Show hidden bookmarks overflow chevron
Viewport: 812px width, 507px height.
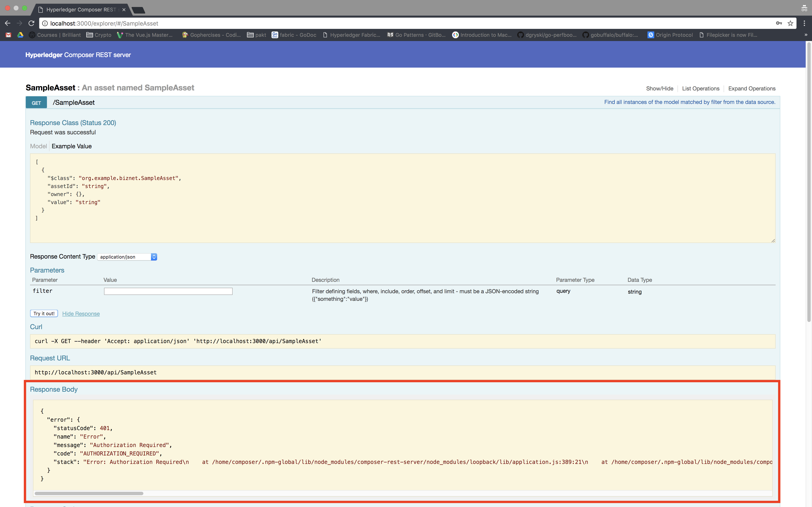coord(806,35)
